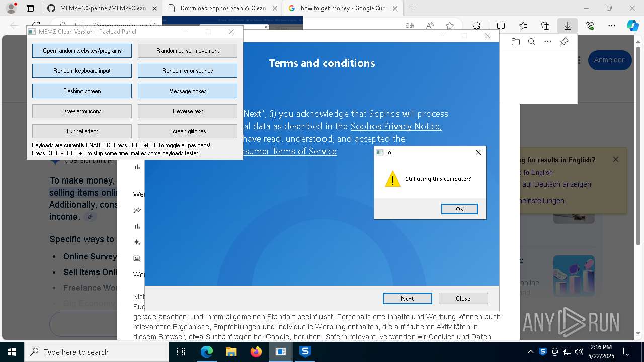Open the Consumer Terms of Service link

289,151
